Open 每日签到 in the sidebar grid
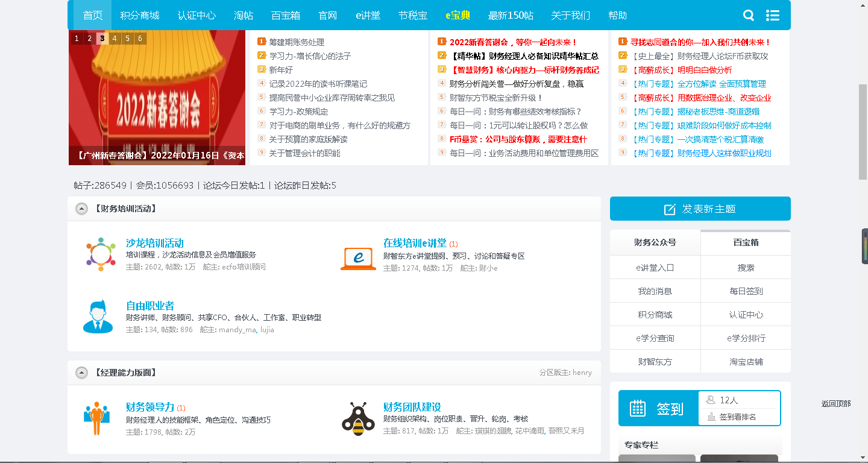The width and height of the screenshot is (868, 463). pos(746,291)
